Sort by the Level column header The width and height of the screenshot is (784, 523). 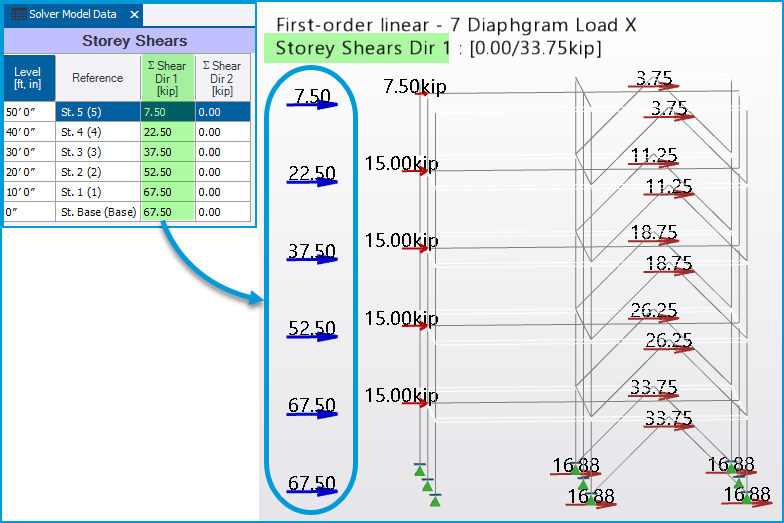29,77
